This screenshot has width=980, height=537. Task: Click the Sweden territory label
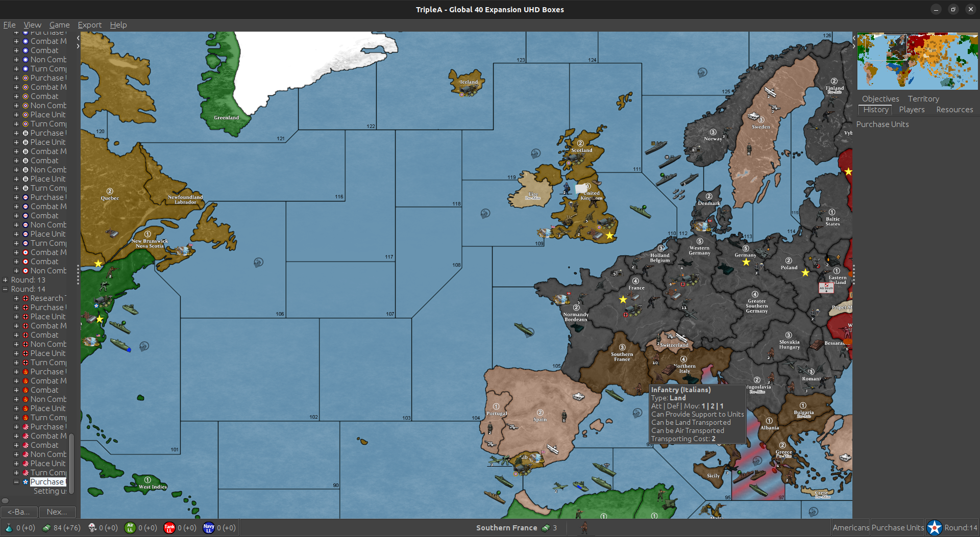(x=761, y=127)
